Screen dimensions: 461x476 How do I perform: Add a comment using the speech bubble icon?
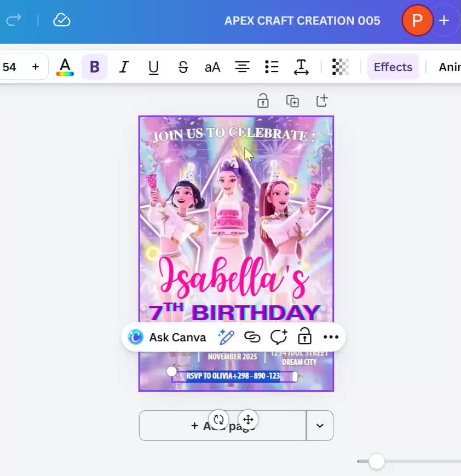(x=279, y=336)
